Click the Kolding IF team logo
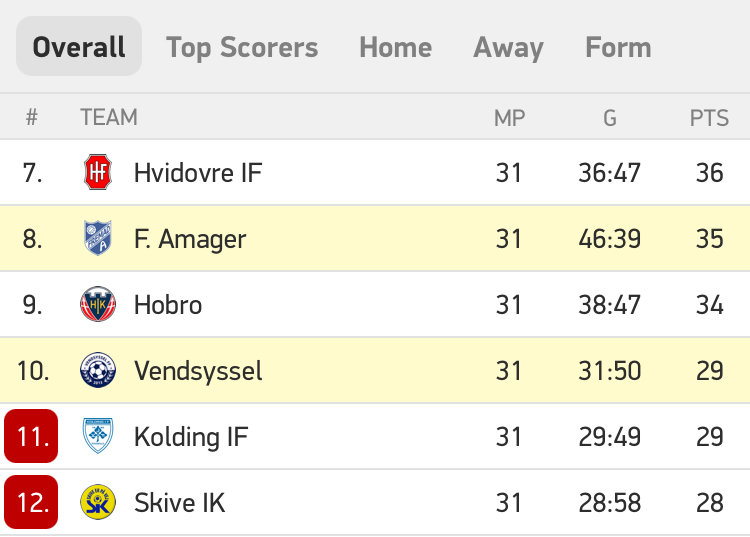Viewport: 750px width, 537px height. click(98, 437)
